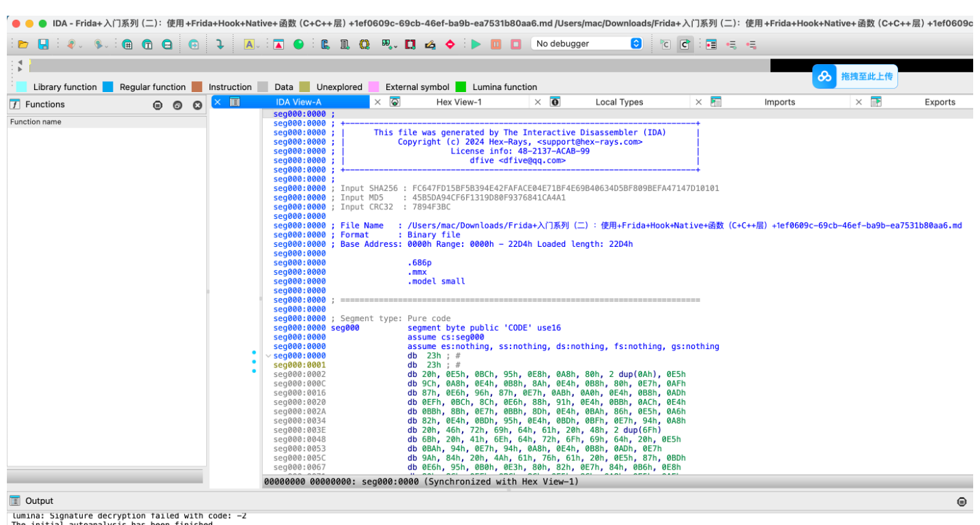Click the cyan Library function color swatch
Viewport: 980px width, 525px height.
coord(22,87)
